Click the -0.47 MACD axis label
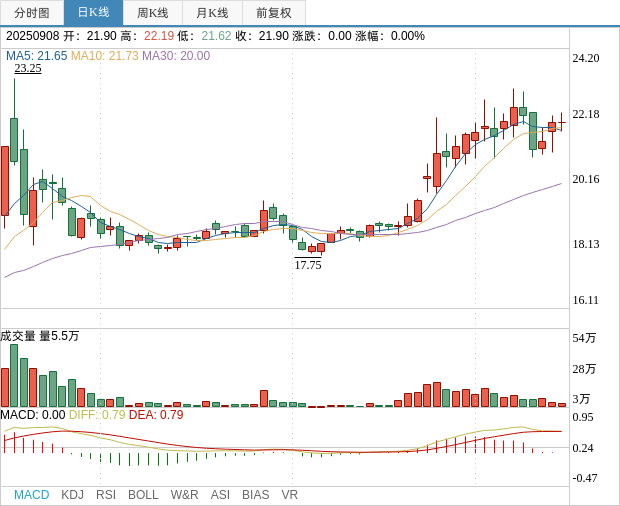 pos(585,478)
